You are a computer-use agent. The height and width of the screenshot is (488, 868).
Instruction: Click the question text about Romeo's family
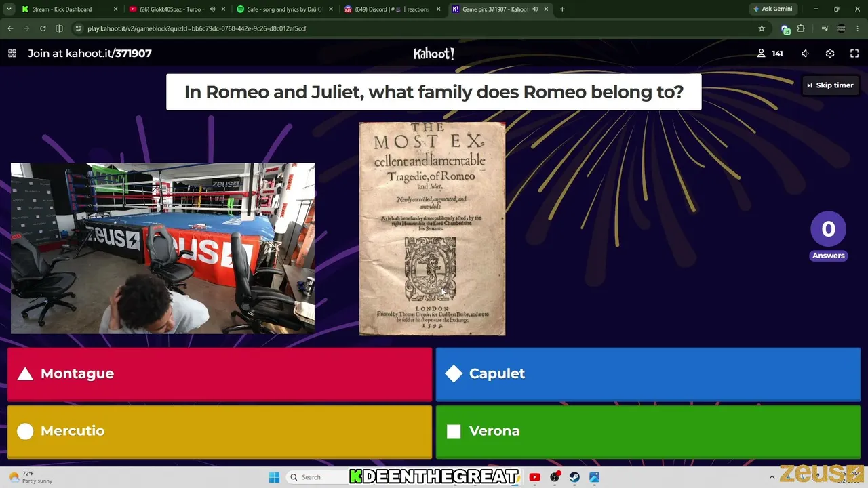tap(434, 92)
